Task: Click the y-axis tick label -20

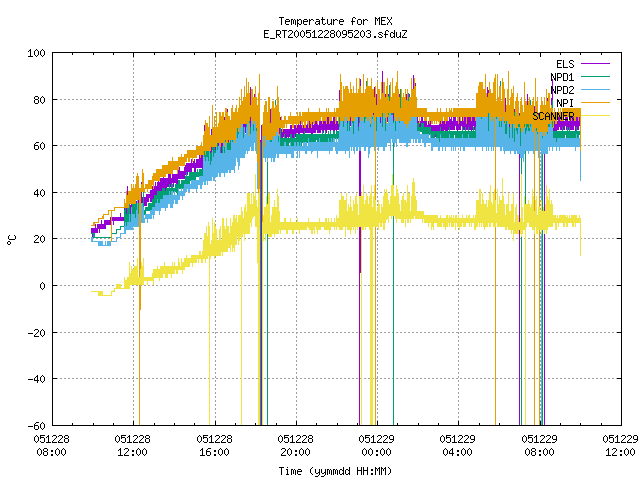Action: [36, 333]
